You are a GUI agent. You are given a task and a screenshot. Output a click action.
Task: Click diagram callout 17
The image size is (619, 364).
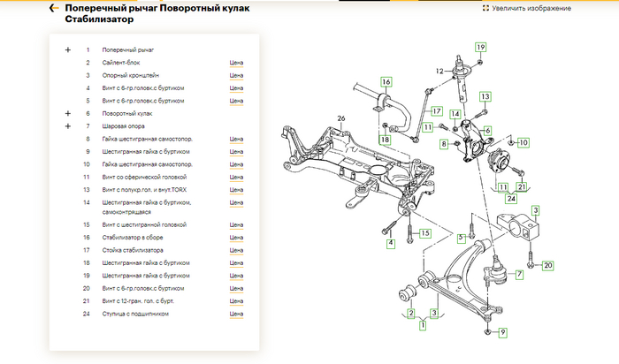pyautogui.click(x=436, y=111)
